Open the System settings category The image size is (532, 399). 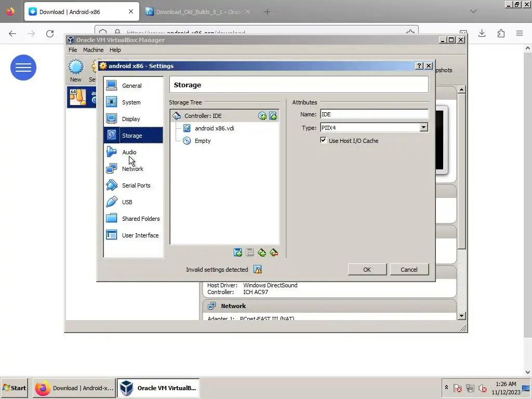pos(134,102)
